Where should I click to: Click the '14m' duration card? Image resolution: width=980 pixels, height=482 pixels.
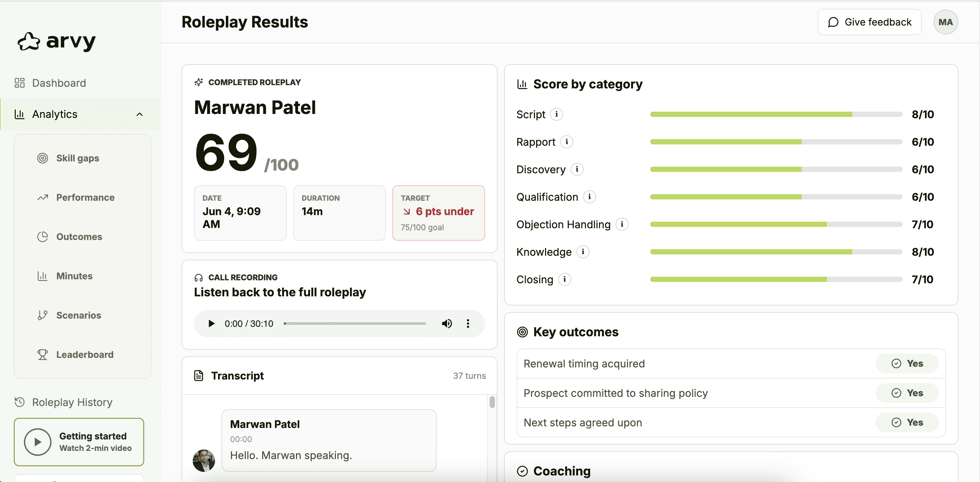coord(339,213)
